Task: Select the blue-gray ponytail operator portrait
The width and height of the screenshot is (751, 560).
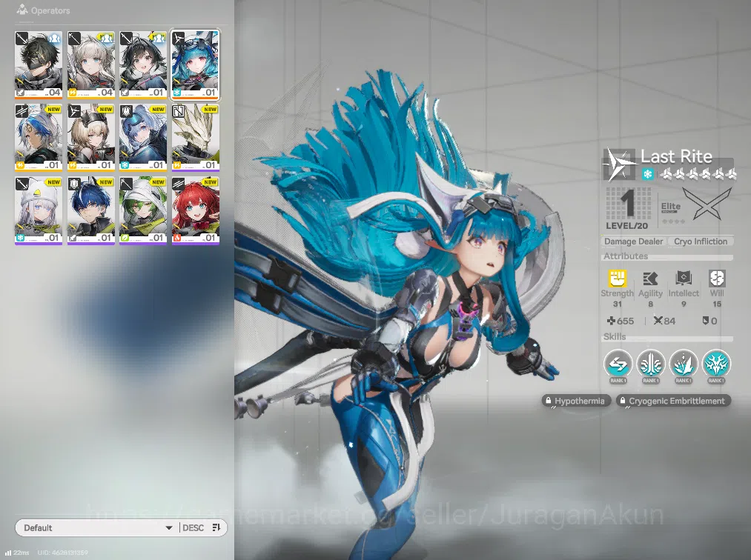Action: click(143, 137)
